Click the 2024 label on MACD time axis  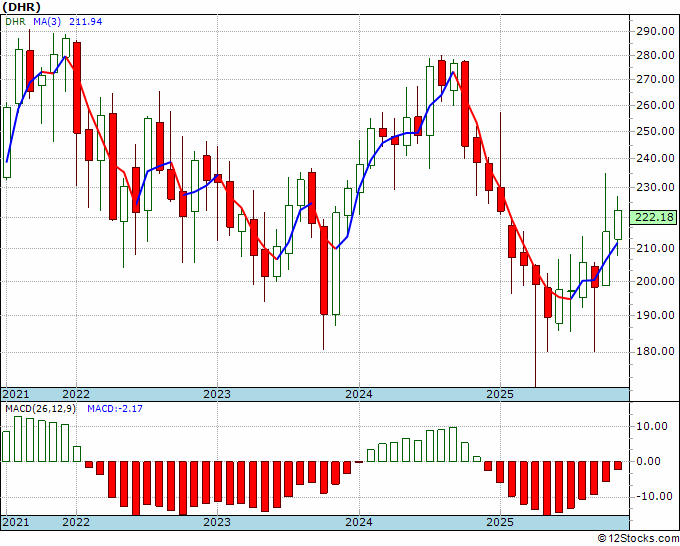(x=359, y=522)
